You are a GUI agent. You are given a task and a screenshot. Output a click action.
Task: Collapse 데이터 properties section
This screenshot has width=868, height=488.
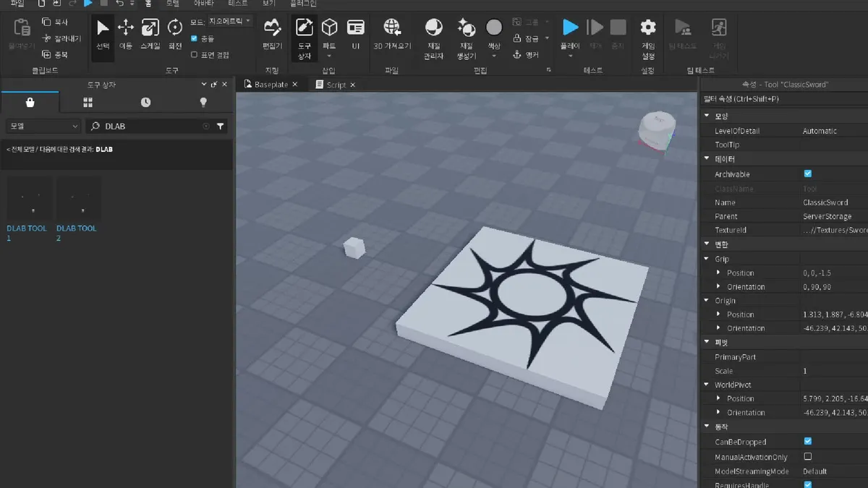(707, 158)
